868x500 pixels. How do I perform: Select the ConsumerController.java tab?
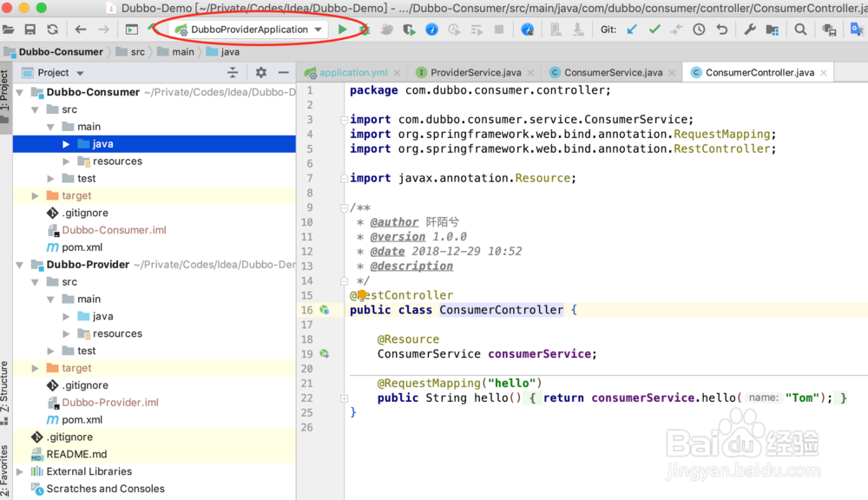pos(759,73)
